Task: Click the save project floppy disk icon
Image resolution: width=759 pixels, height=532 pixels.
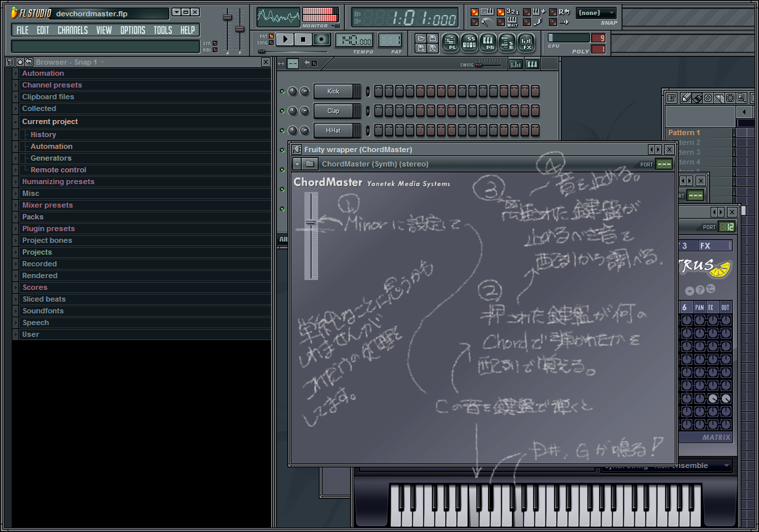Action: pyautogui.click(x=432, y=39)
